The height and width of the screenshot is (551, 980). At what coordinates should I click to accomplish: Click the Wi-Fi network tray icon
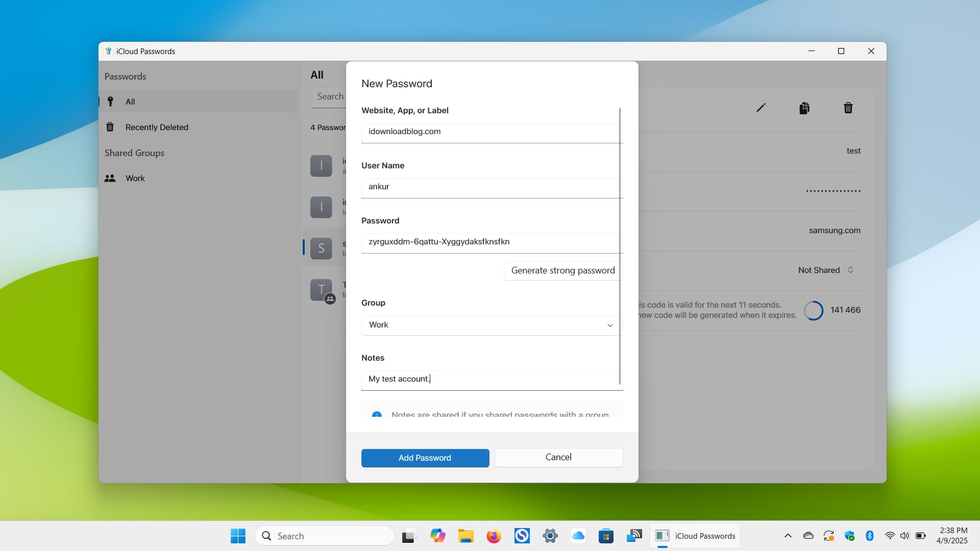click(890, 536)
